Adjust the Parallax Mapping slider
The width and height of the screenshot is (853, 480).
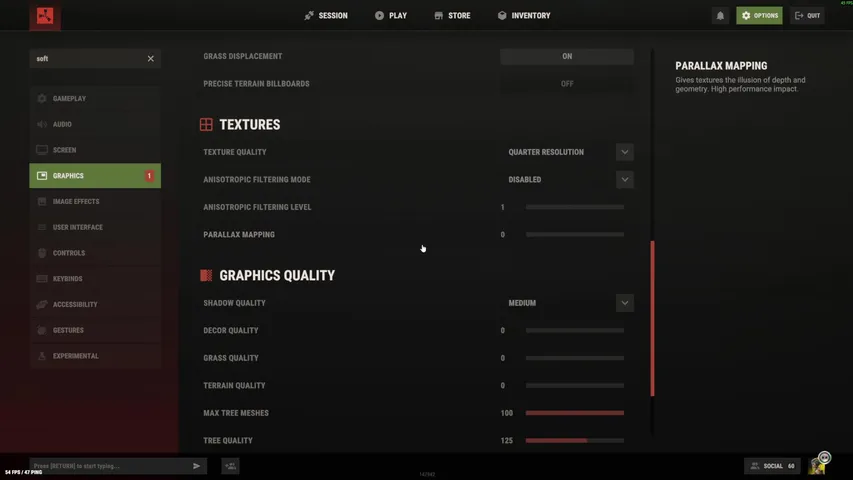(x=574, y=235)
